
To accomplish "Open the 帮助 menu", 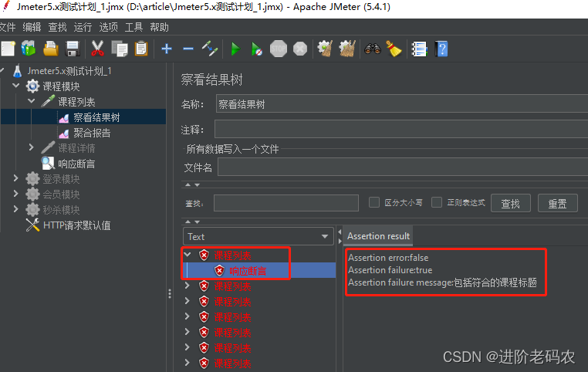I will pyautogui.click(x=160, y=27).
